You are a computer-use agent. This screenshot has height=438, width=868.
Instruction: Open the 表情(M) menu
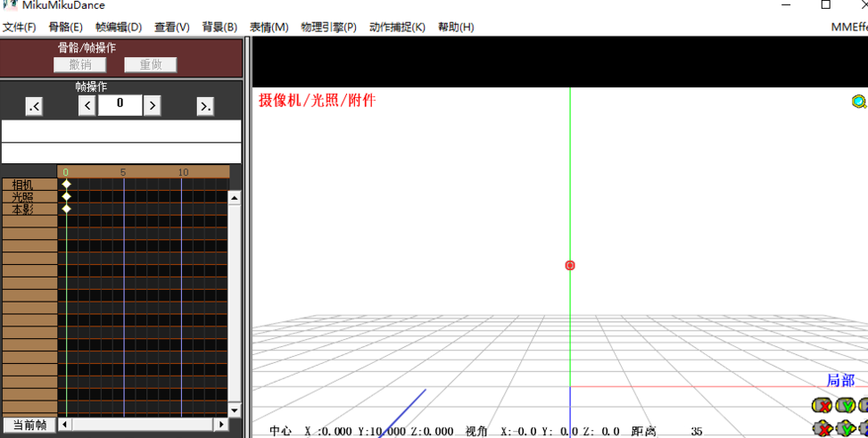pos(269,27)
